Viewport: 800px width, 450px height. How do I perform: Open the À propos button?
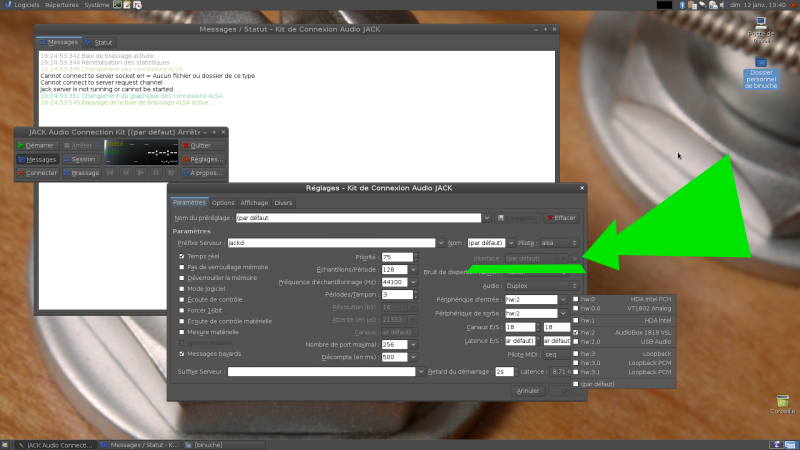tap(203, 173)
